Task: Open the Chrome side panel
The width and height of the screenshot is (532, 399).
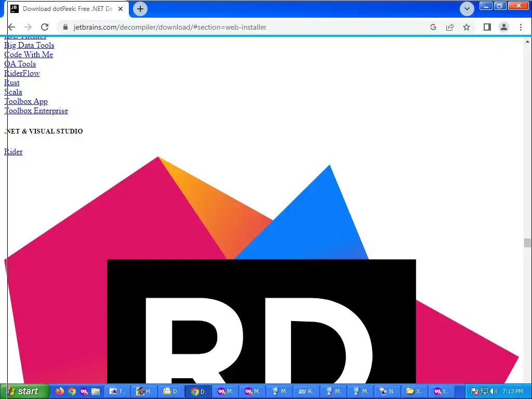Action: (487, 27)
